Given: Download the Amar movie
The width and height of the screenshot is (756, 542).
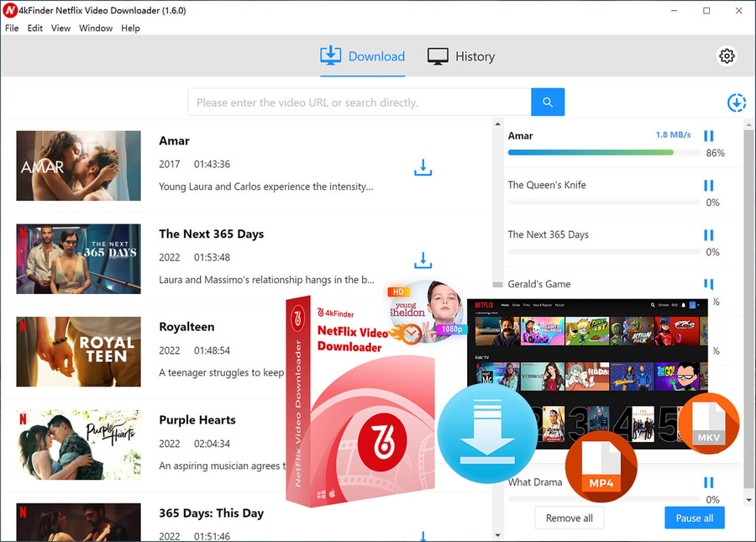Looking at the screenshot, I should pos(423,168).
